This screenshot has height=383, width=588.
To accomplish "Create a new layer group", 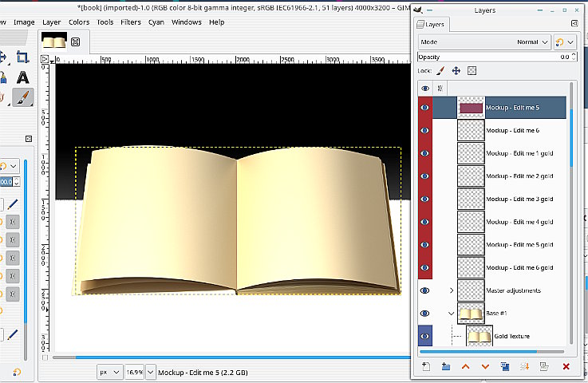I will [x=445, y=366].
